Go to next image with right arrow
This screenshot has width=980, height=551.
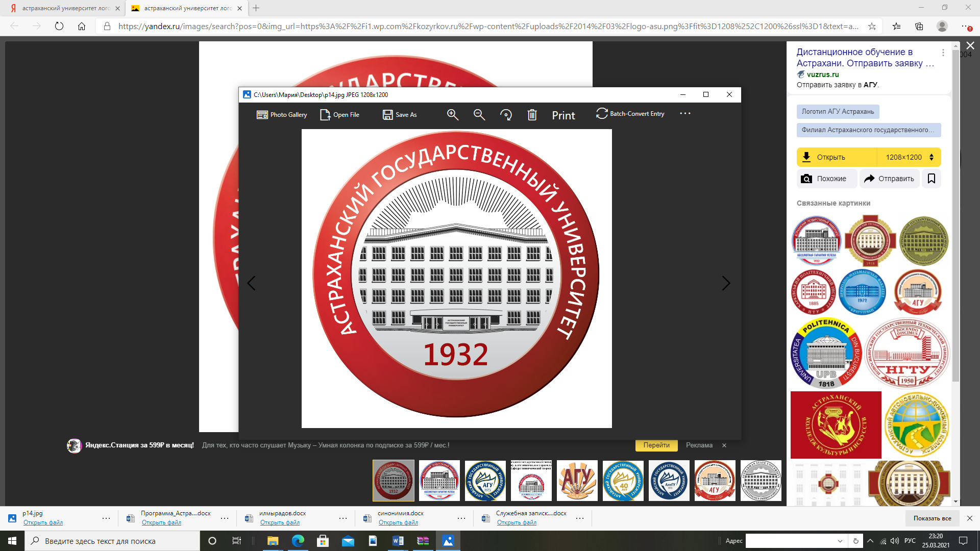coord(726,283)
